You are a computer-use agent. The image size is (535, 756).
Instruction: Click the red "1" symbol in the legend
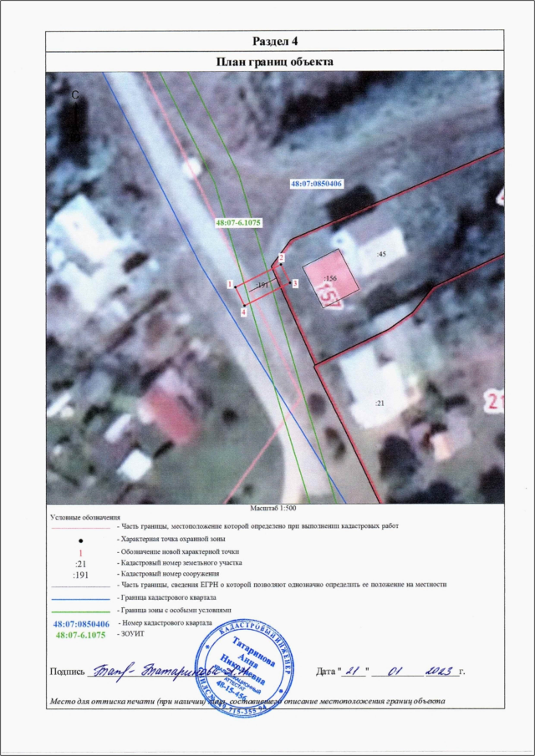80,552
